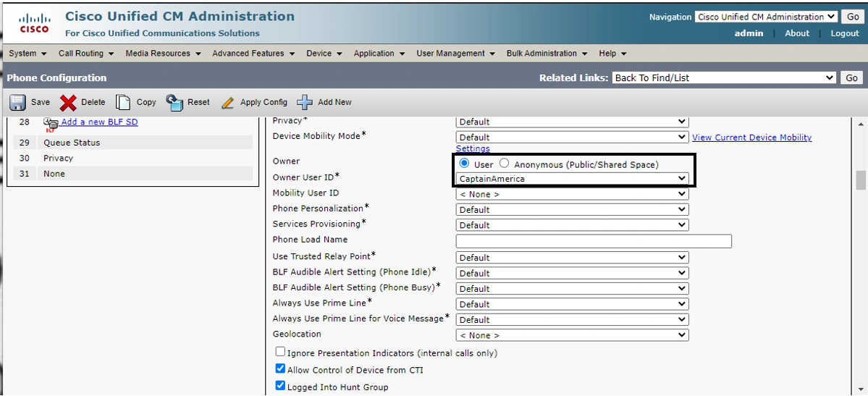Click Go button next to Navigation
This screenshot has width=868, height=396.
(x=853, y=17)
